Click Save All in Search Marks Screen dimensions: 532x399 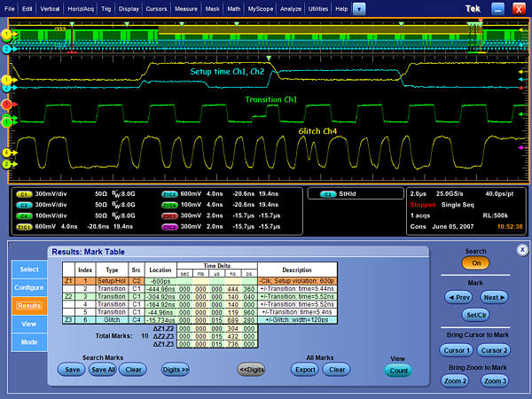click(102, 371)
